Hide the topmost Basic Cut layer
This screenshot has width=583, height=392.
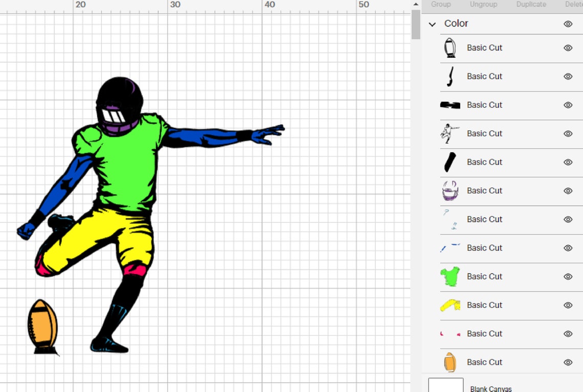[568, 48]
